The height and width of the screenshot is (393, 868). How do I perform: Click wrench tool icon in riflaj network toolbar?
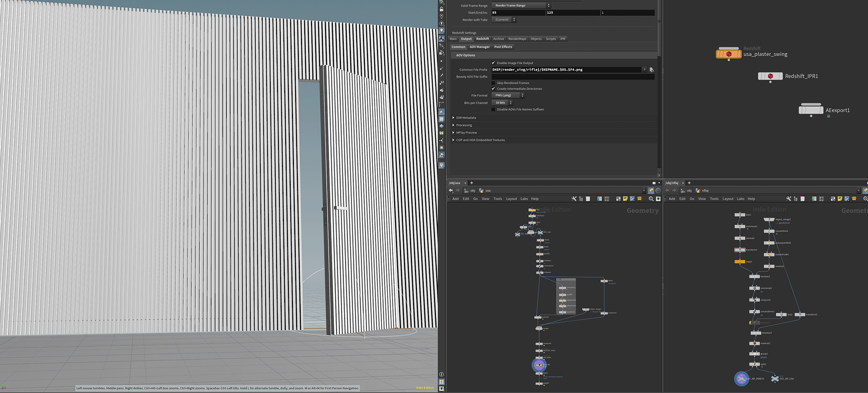coord(788,199)
